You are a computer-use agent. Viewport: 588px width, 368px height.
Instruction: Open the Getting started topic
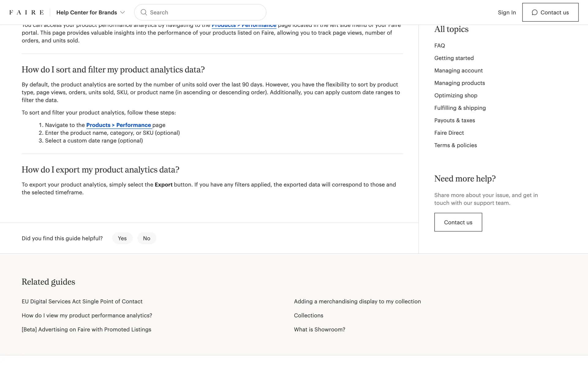click(454, 58)
